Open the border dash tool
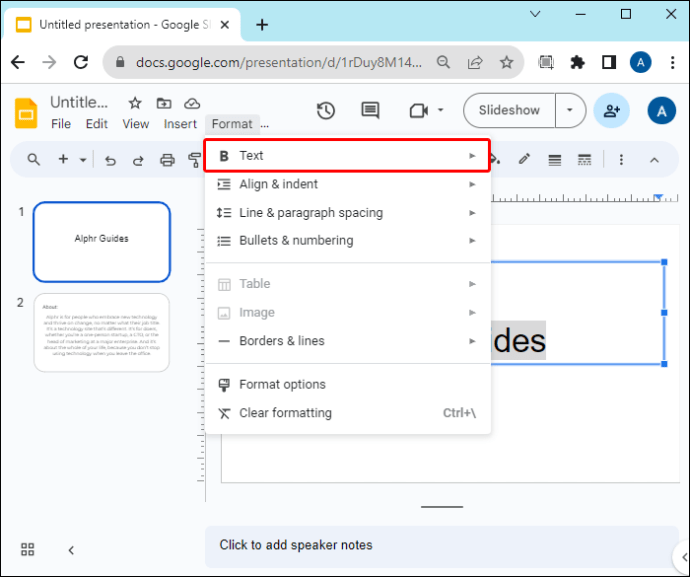 (x=584, y=160)
